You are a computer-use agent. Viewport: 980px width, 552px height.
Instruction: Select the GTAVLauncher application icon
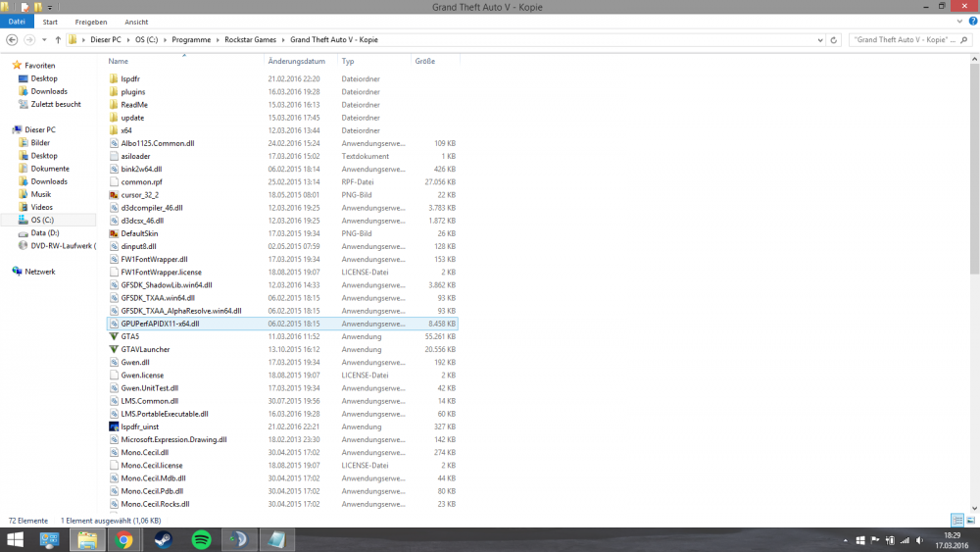point(114,349)
